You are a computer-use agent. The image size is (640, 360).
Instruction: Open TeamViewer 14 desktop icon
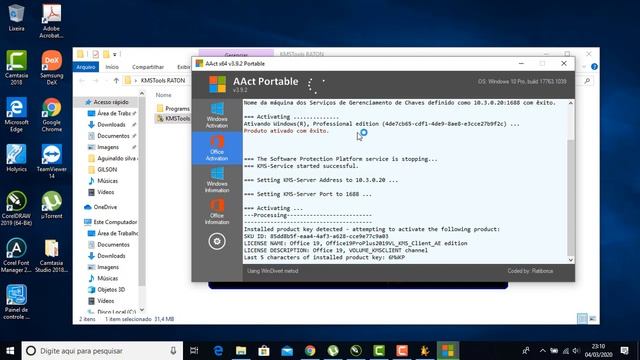pos(51,162)
